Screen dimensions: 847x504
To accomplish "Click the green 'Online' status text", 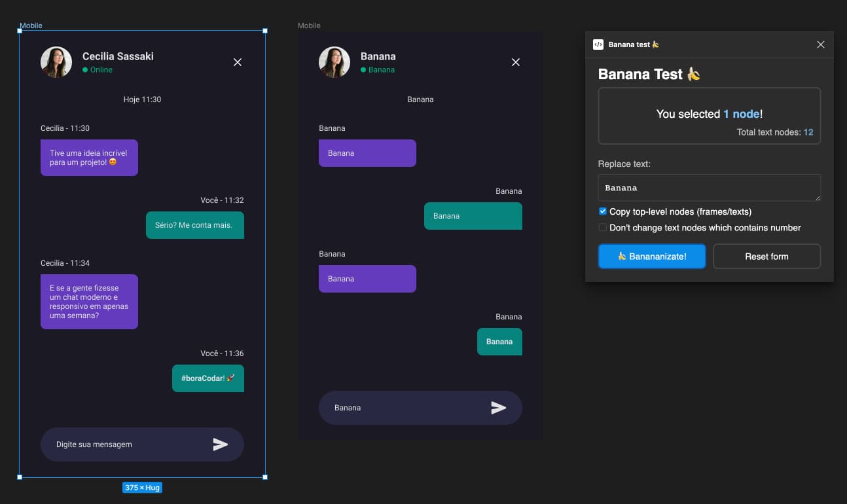I will point(101,70).
